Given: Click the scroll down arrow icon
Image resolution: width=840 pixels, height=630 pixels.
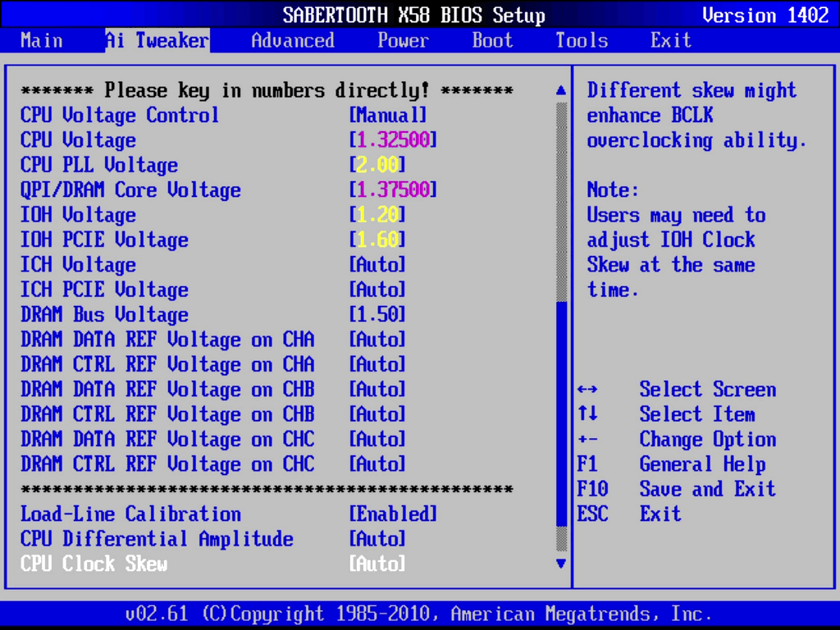Looking at the screenshot, I should pos(561,563).
